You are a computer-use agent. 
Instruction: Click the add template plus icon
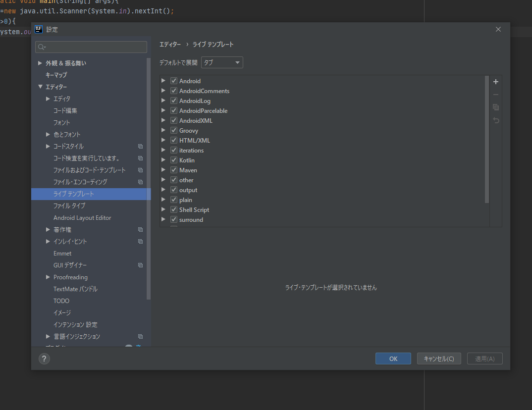pyautogui.click(x=496, y=82)
